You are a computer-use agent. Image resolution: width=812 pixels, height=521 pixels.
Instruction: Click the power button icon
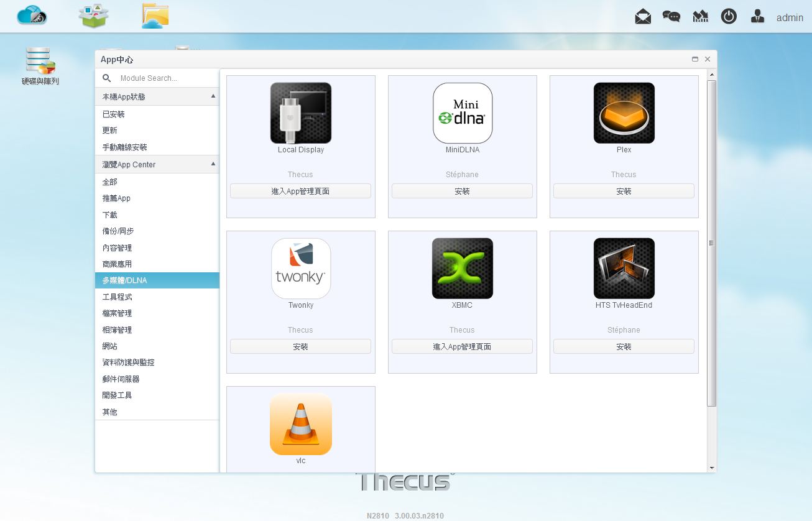729,17
